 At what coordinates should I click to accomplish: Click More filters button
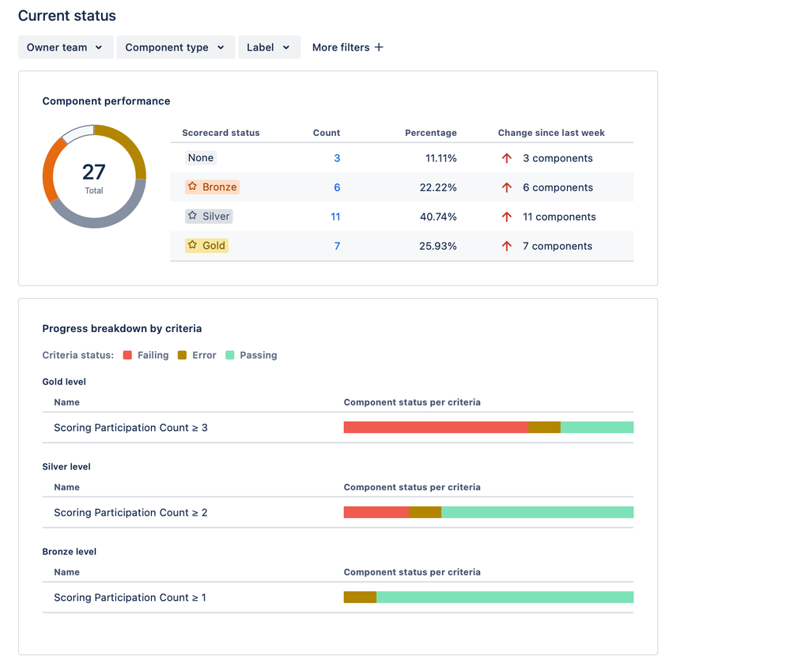[348, 47]
